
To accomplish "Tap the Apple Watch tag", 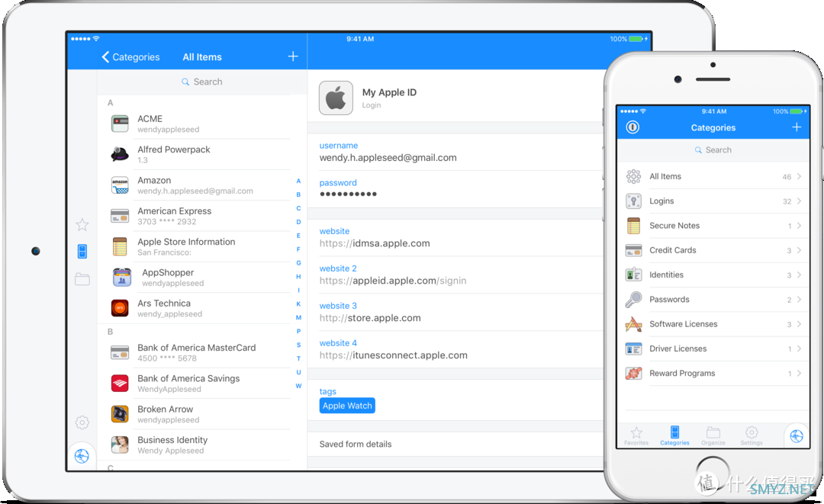I will tap(347, 406).
